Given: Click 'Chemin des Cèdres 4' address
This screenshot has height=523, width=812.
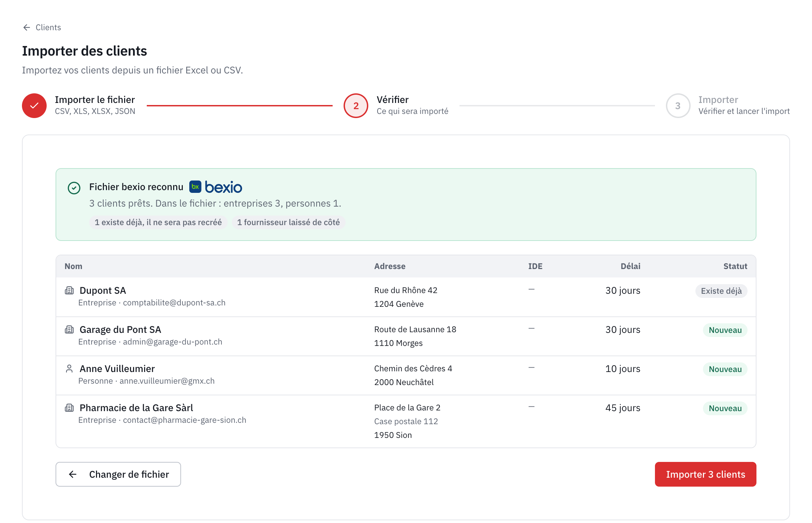Looking at the screenshot, I should pyautogui.click(x=413, y=369).
